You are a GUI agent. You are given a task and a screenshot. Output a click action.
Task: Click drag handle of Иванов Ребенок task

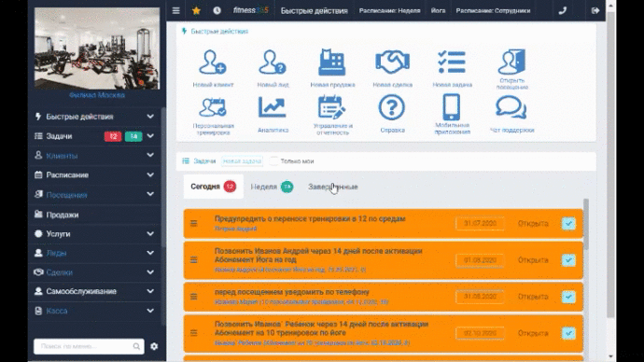(194, 333)
